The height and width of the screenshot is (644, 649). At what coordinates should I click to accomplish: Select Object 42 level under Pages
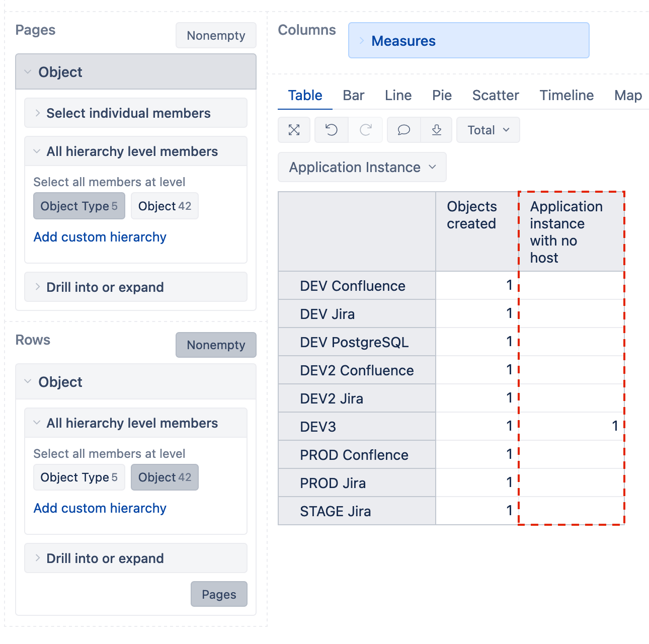165,206
